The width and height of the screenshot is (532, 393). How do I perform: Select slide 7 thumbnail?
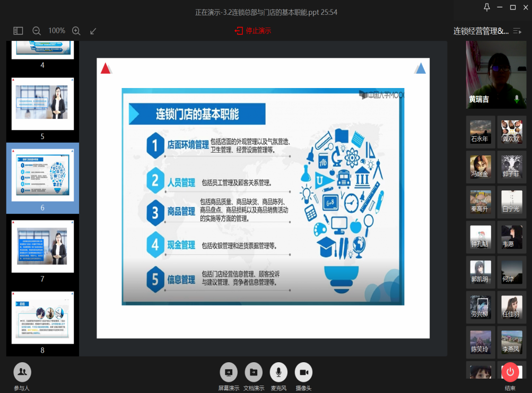[42, 246]
